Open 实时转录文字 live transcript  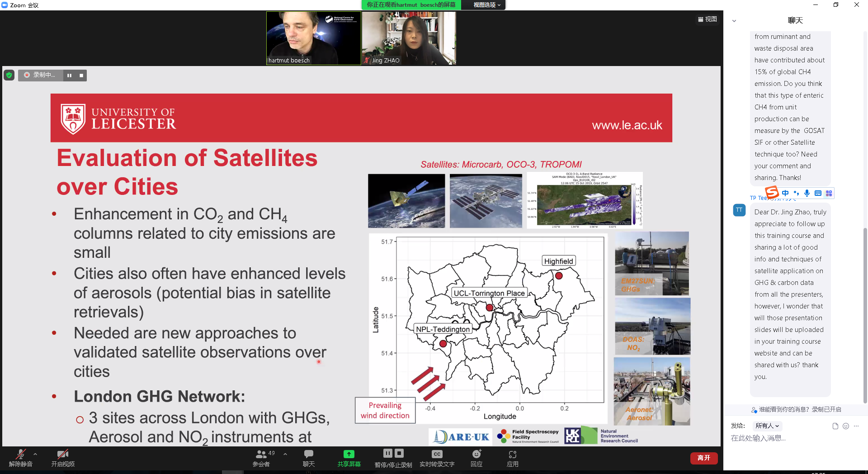point(437,458)
